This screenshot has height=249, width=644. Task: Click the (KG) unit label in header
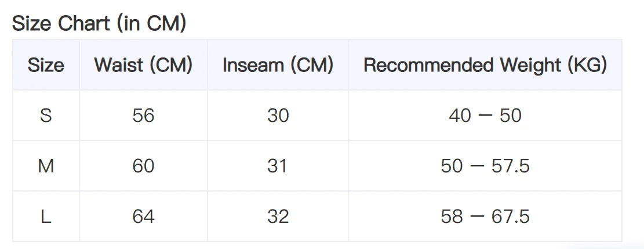point(587,65)
